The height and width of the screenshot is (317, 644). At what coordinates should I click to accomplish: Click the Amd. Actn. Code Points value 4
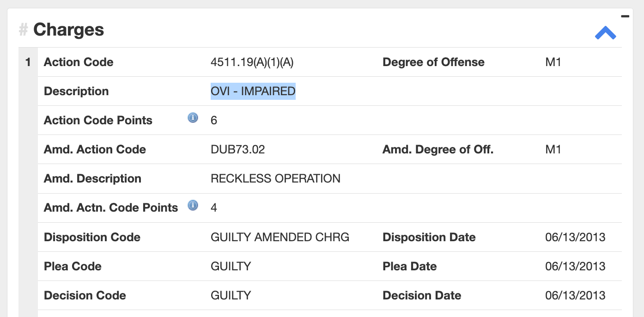click(x=213, y=207)
